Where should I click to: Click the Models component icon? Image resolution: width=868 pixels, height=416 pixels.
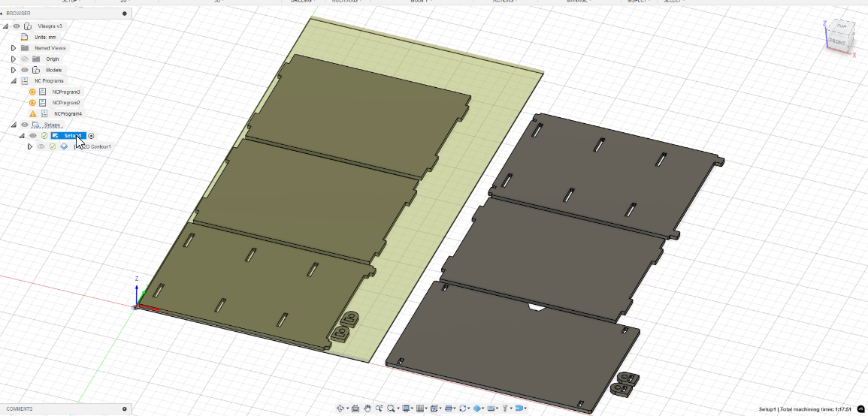(x=36, y=71)
